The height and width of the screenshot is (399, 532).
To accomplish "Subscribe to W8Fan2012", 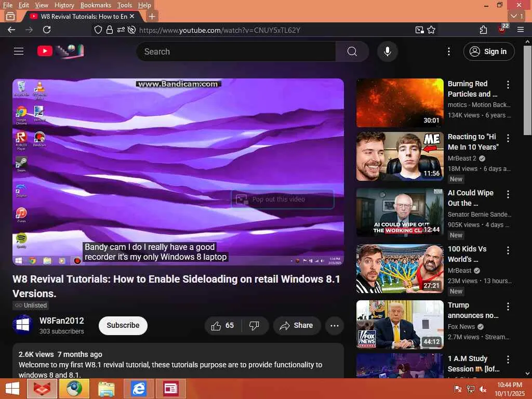I will pos(123,325).
